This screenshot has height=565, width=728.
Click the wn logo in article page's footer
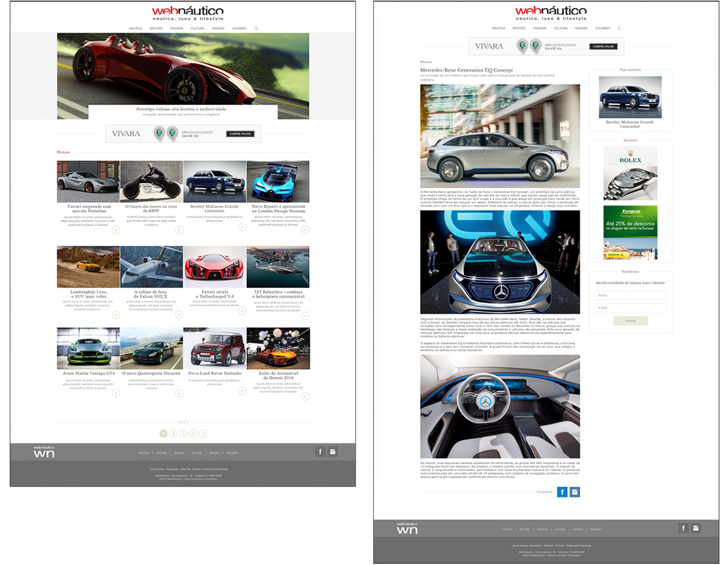pos(407,529)
